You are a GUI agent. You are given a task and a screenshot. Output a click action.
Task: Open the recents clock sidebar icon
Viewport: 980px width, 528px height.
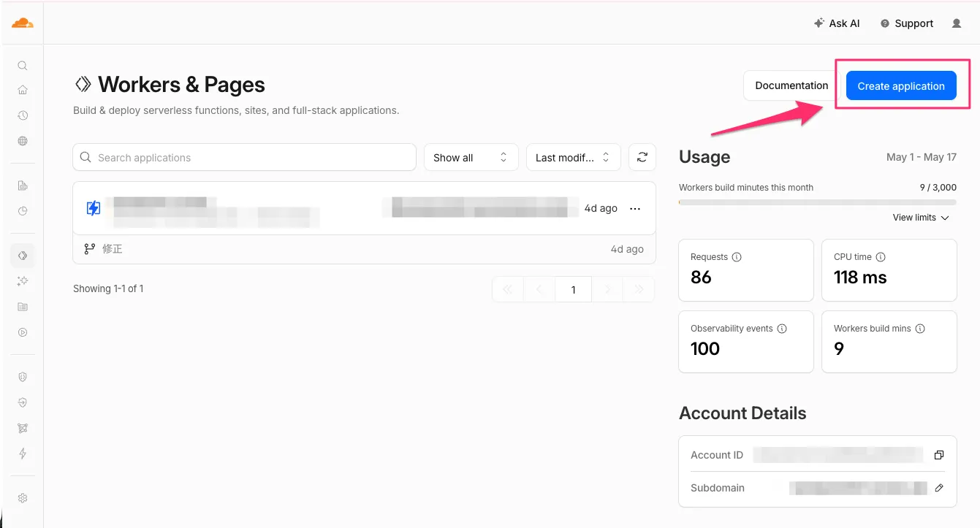point(23,115)
